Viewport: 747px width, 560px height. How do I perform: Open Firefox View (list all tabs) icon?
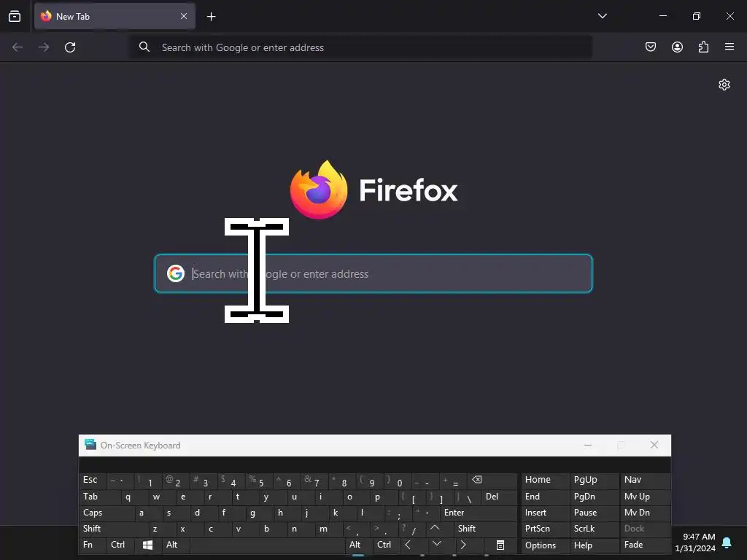click(15, 16)
